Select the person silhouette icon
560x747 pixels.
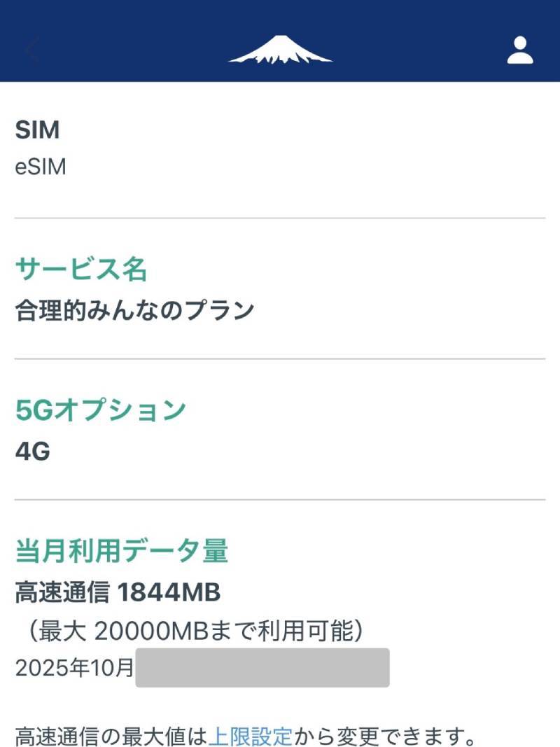coord(519,50)
